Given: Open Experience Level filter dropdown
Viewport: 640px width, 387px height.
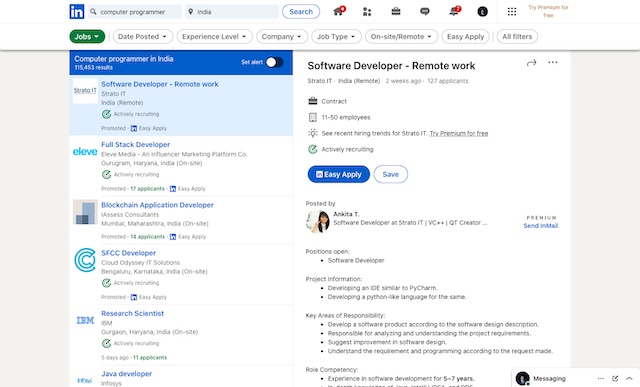Looking at the screenshot, I should [215, 36].
